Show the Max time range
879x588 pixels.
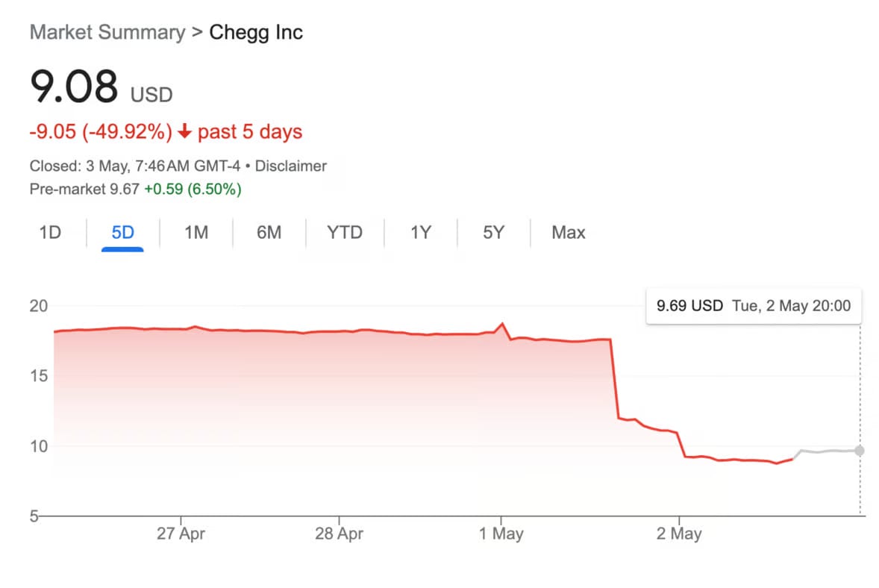(569, 232)
